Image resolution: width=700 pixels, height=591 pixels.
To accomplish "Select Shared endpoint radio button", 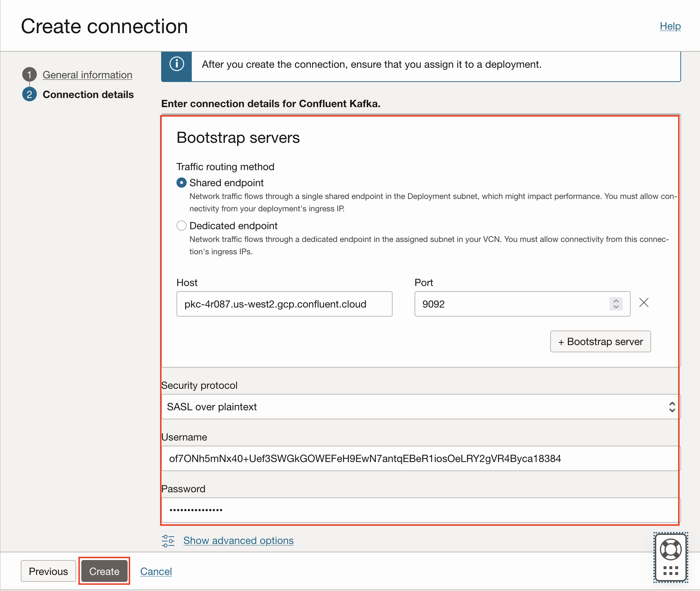I will coord(182,183).
